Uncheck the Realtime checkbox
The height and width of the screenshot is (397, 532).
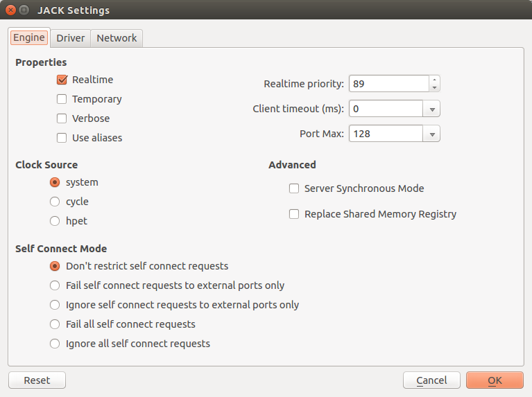[x=62, y=80]
